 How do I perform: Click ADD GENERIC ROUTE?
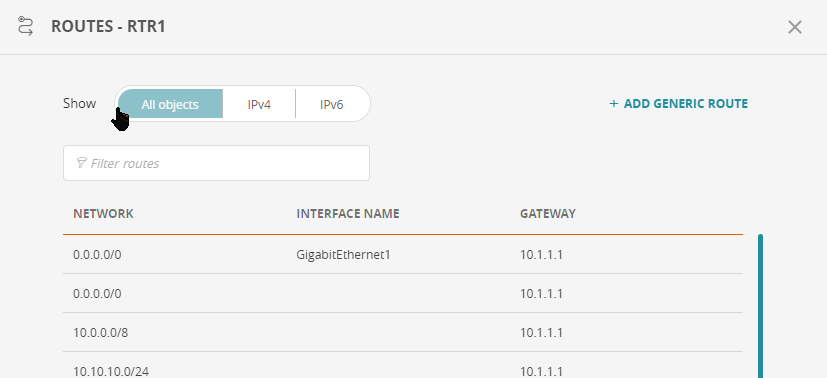[679, 103]
